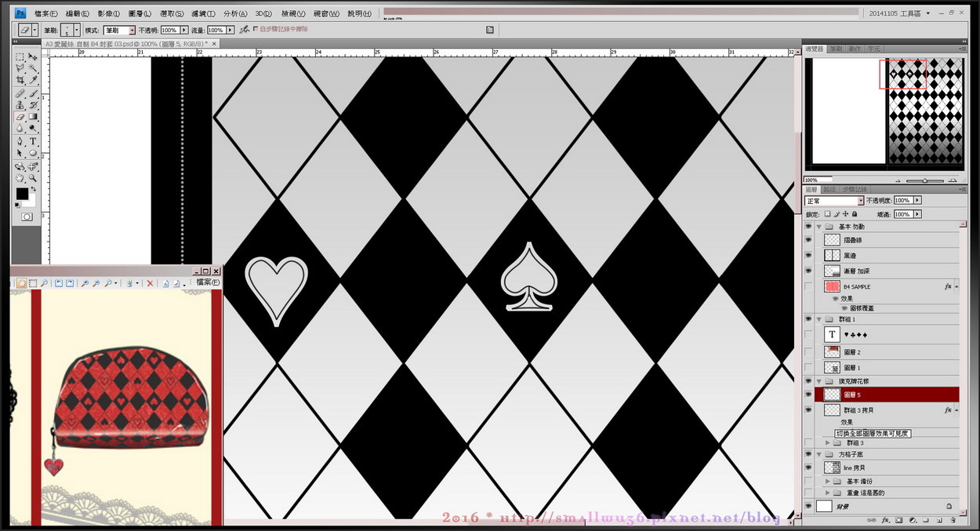Image resolution: width=980 pixels, height=531 pixels.
Task: Open the 檔案 menu in Photoshop
Action: [x=45, y=13]
